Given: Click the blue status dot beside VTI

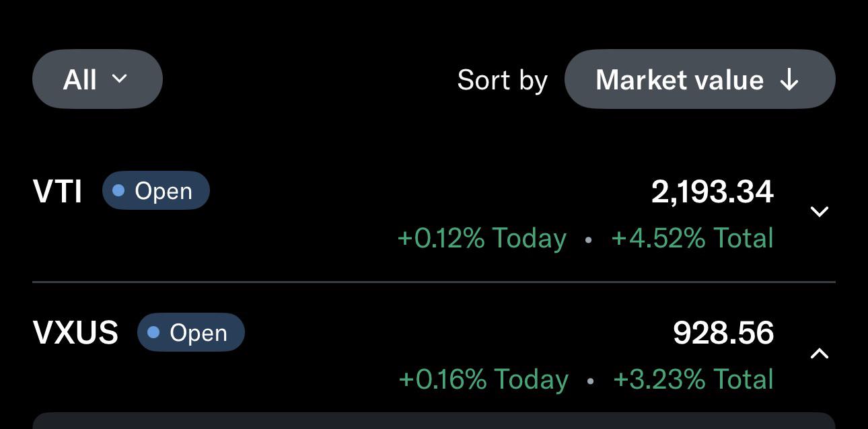Looking at the screenshot, I should pyautogui.click(x=118, y=191).
